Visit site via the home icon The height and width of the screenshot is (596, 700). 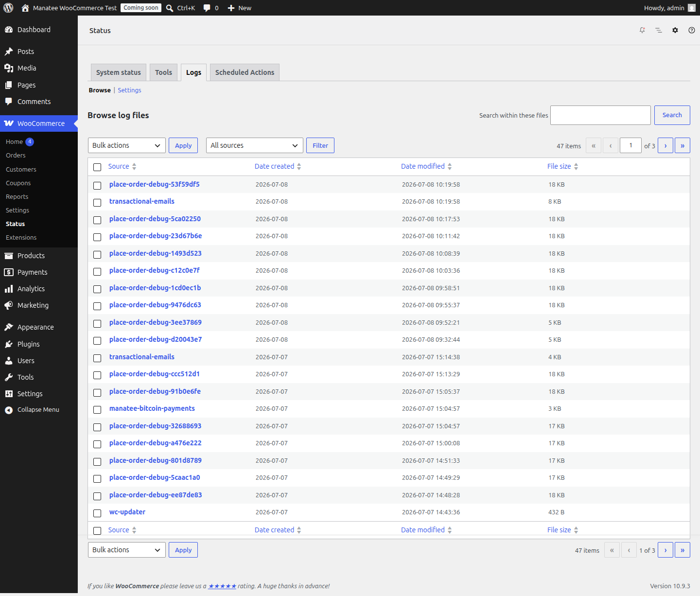coord(25,8)
